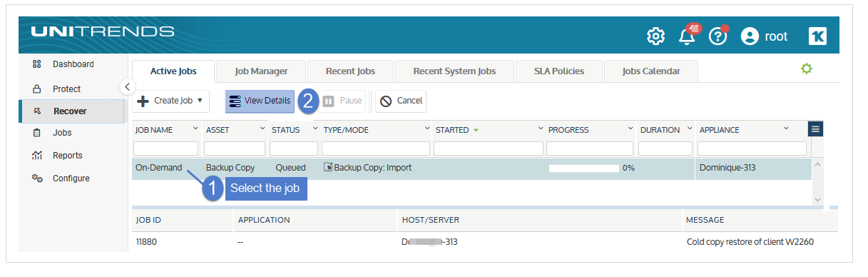868x277 pixels.
Task: Switch to the Job Manager tab
Action: click(x=261, y=71)
